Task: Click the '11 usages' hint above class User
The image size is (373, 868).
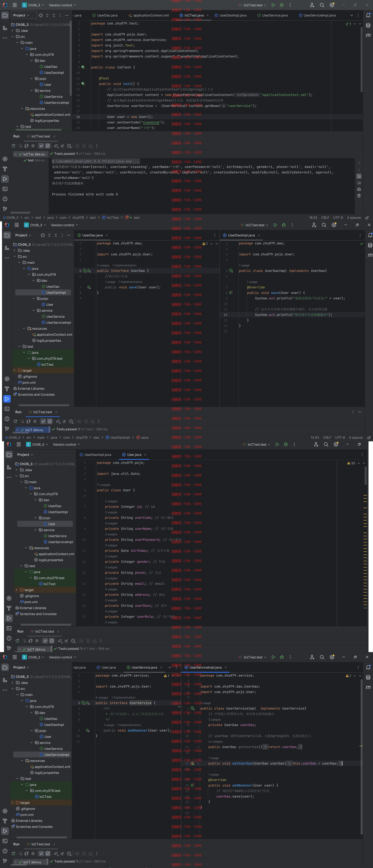Action: (104, 484)
